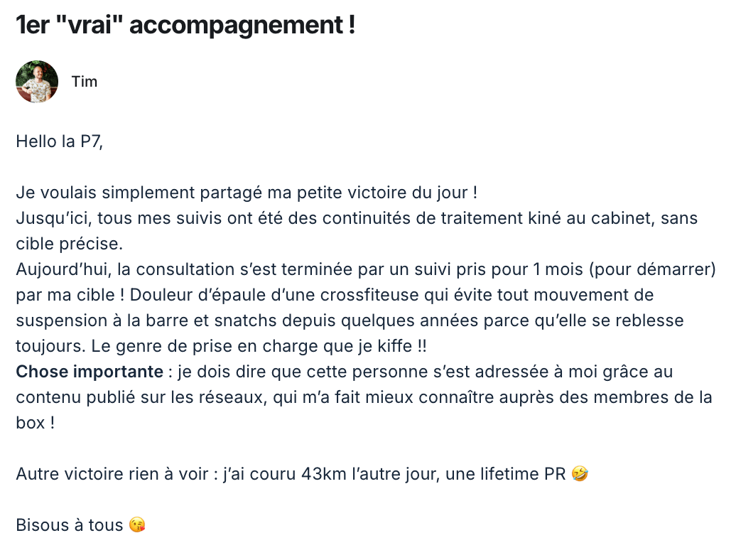
Task: Click the phrase 'contenu publié sur les réseaux'
Action: (142, 397)
